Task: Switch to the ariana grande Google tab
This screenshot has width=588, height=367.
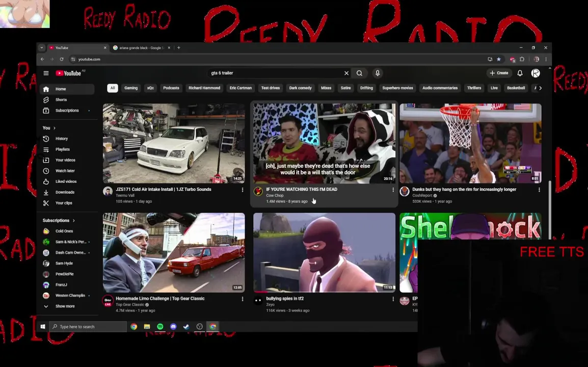Action: coord(141,47)
